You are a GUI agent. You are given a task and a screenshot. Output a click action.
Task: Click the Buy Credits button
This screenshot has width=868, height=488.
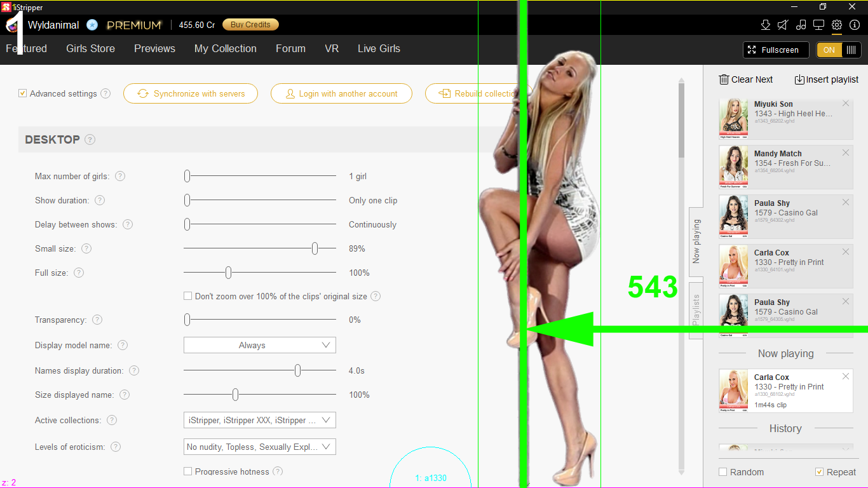tap(250, 25)
